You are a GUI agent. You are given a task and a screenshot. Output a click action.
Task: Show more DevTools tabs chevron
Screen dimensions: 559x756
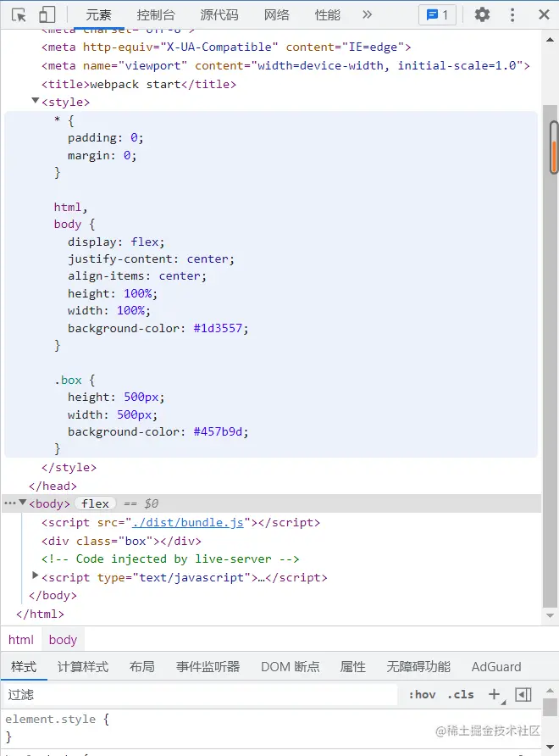point(368,14)
